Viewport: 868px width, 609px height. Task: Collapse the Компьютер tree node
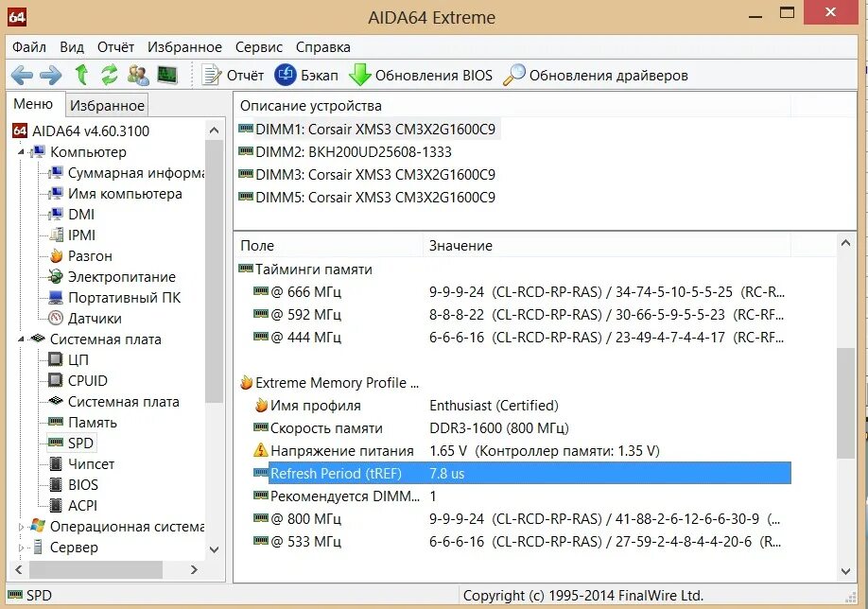(21, 151)
